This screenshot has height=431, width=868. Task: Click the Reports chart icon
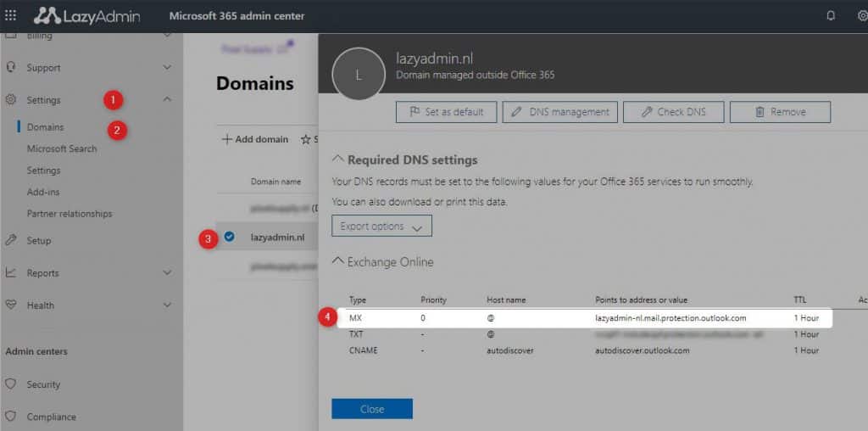coord(10,273)
